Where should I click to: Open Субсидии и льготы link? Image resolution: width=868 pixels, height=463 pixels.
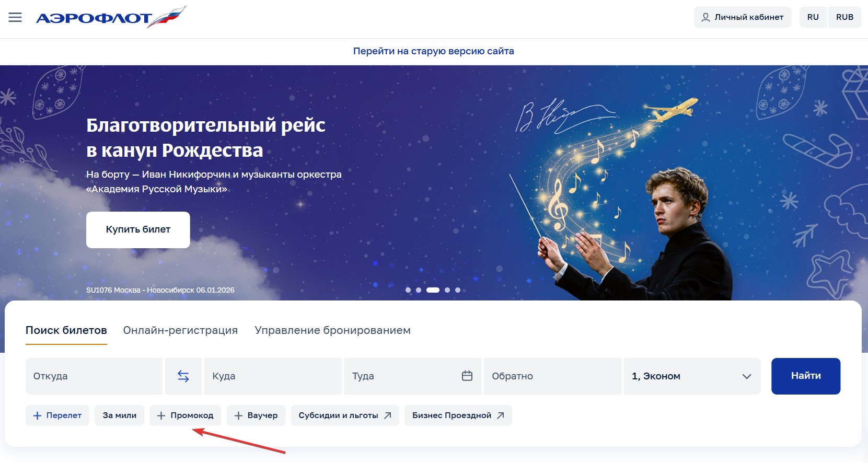click(x=345, y=415)
